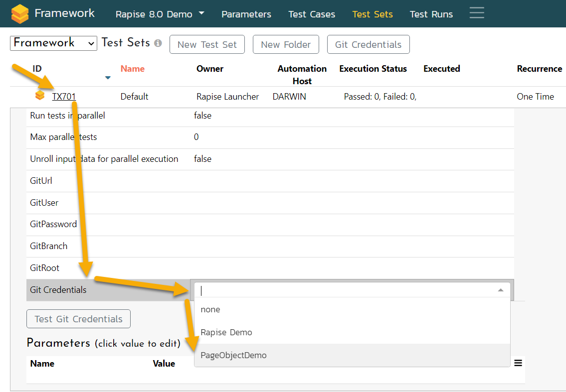The height and width of the screenshot is (392, 566).
Task: Select 'PageObjectDemo' from the dropdown list
Action: 233,355
